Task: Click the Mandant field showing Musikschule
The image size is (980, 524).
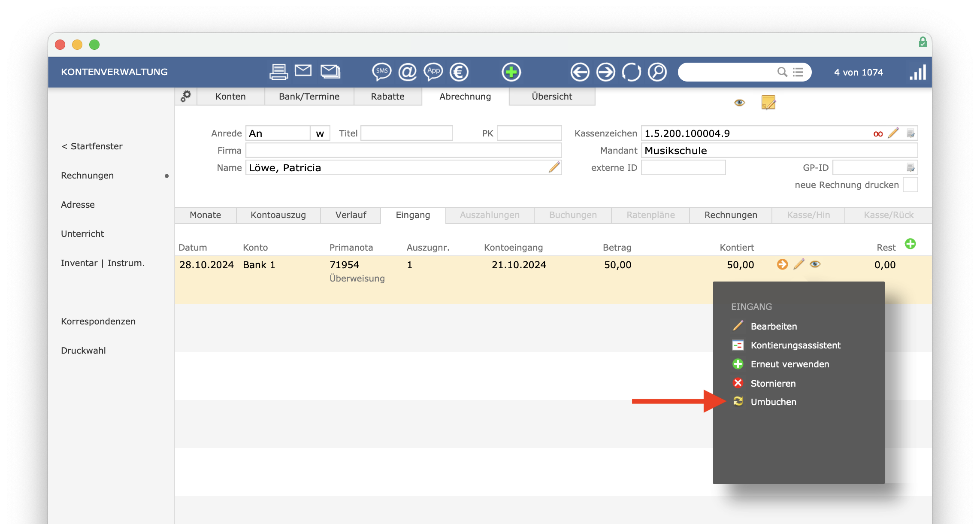Action: coord(779,150)
